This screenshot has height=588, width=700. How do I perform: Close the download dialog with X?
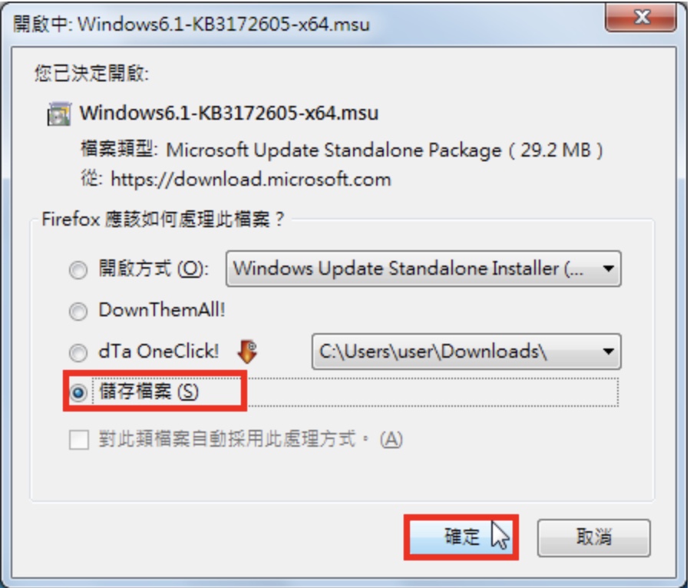pos(641,18)
